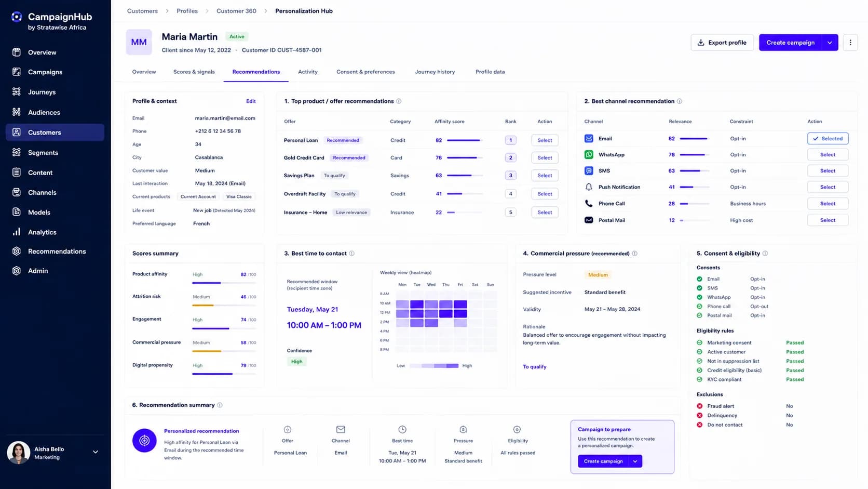Screen dimensions: 868x489
Task: Deselect the Selected Email channel button
Action: (828, 139)
